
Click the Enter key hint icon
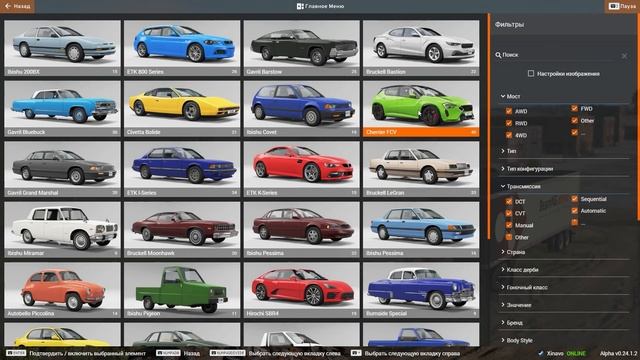coord(16,353)
